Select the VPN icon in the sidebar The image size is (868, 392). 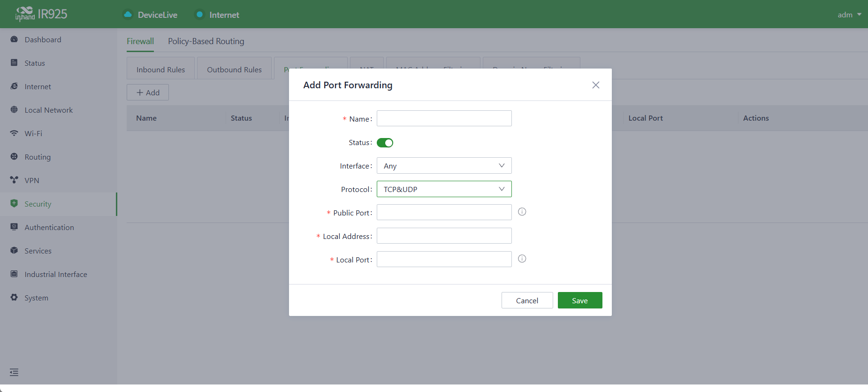click(x=14, y=180)
